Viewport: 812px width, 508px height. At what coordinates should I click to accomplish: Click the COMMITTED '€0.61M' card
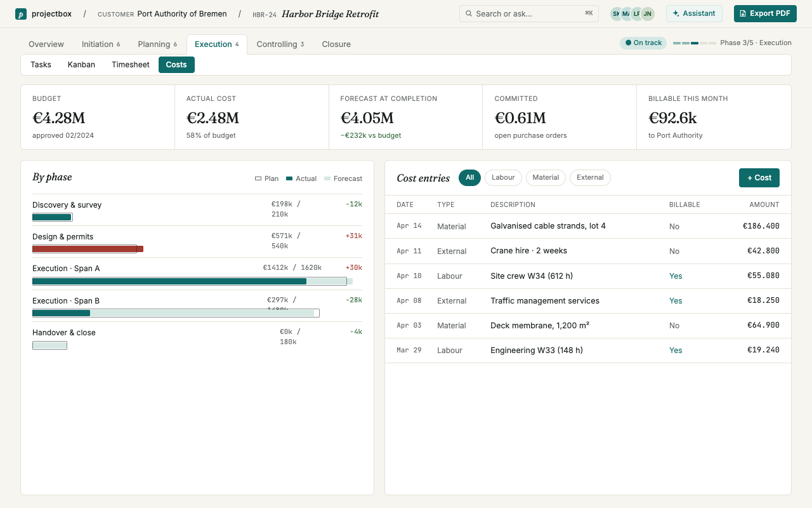click(560, 117)
